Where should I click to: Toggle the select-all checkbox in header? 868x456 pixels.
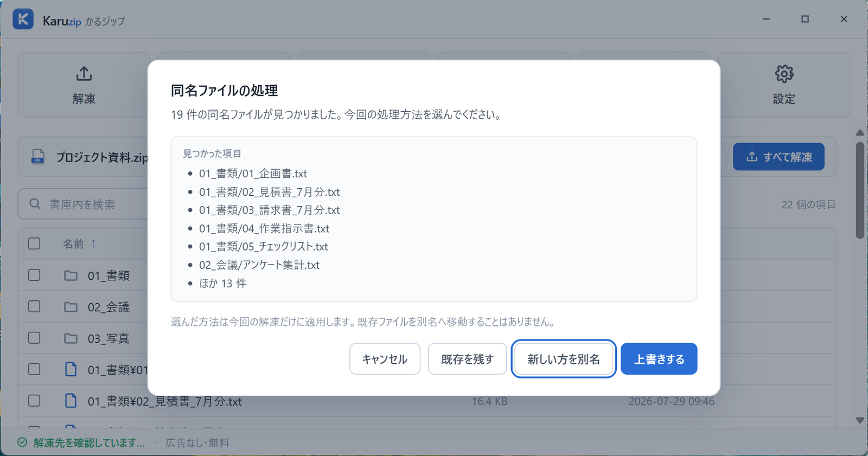click(x=34, y=243)
